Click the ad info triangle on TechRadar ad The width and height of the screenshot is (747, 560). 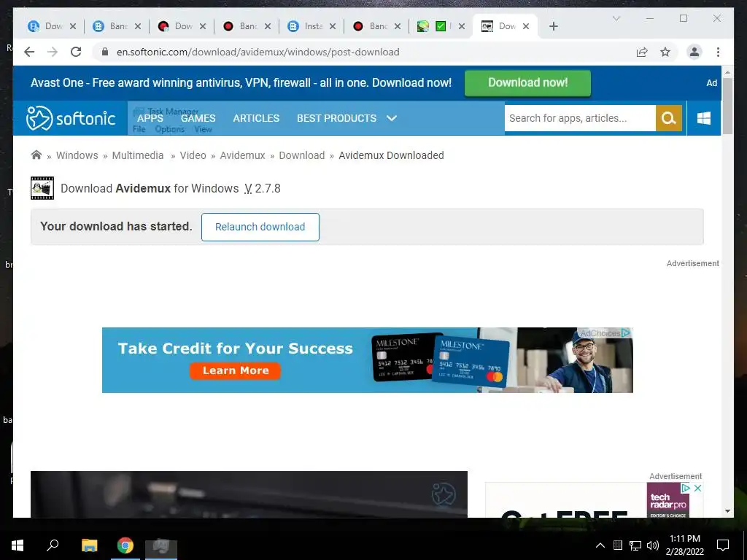(x=686, y=488)
